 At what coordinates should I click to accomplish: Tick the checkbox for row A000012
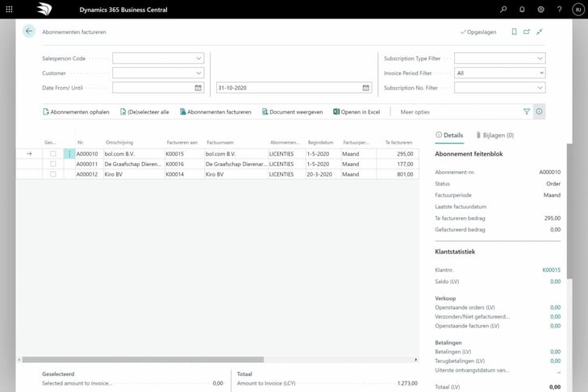click(x=53, y=174)
